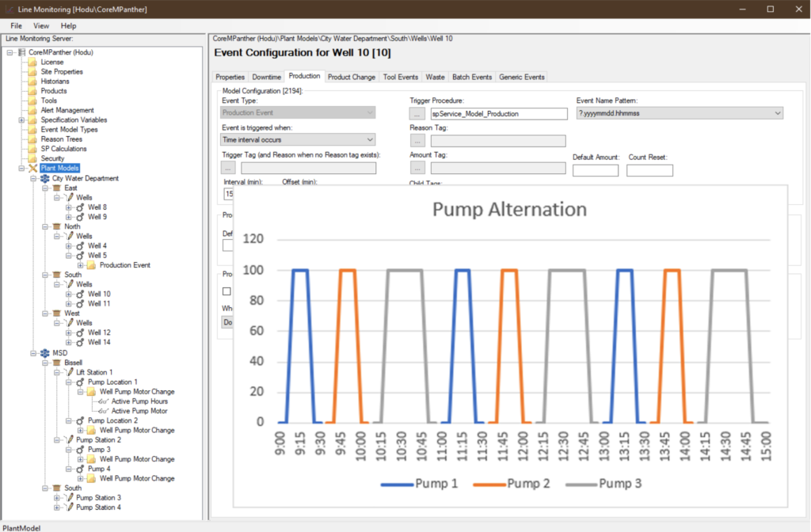The width and height of the screenshot is (811, 532).
Task: Click the MSD department icon
Action: tap(45, 353)
